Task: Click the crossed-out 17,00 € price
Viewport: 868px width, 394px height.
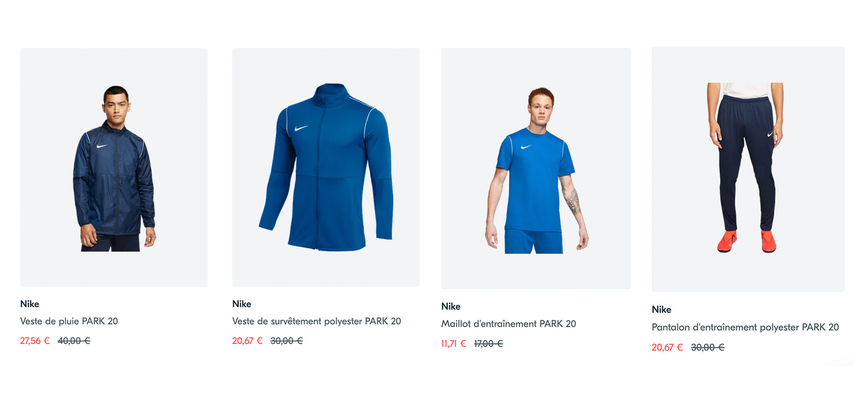Action: click(x=489, y=344)
